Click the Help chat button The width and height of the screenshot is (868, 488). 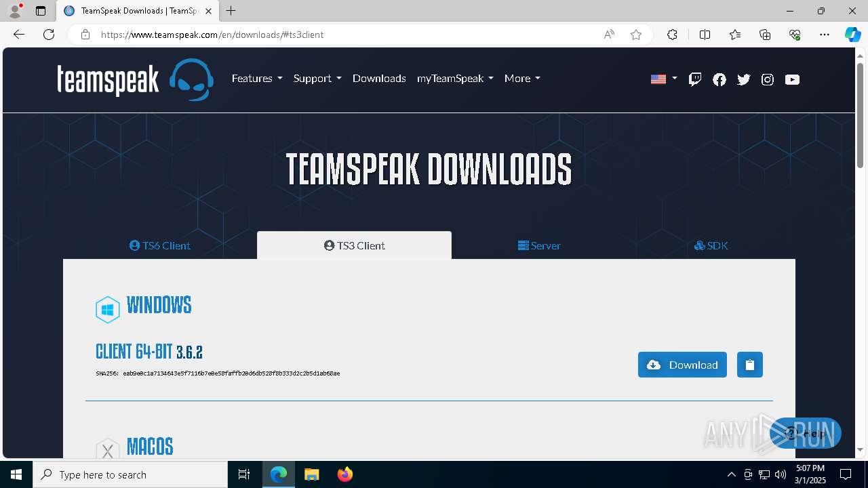coord(807,434)
